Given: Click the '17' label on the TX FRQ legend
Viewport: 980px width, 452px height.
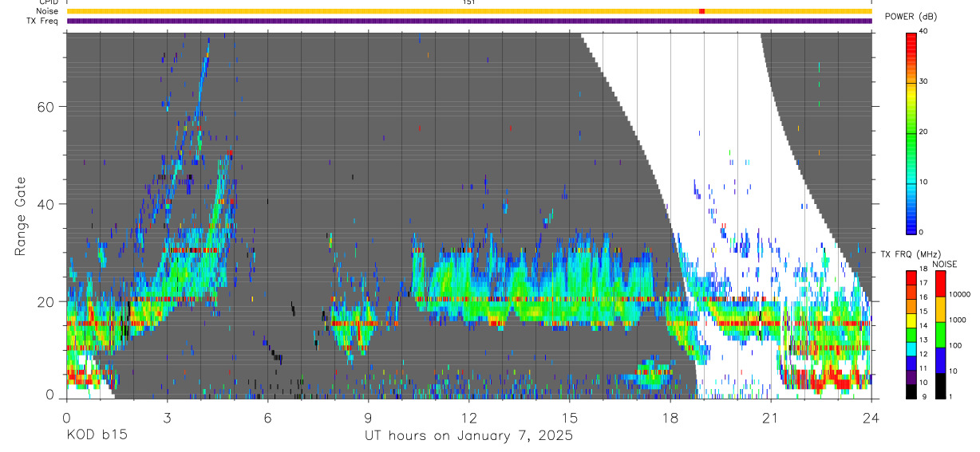Looking at the screenshot, I should (924, 283).
